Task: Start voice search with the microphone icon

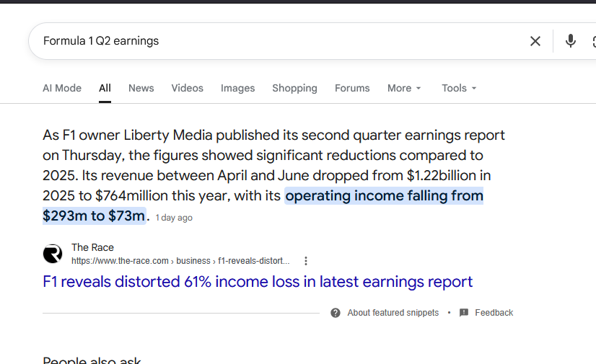Action: [570, 40]
